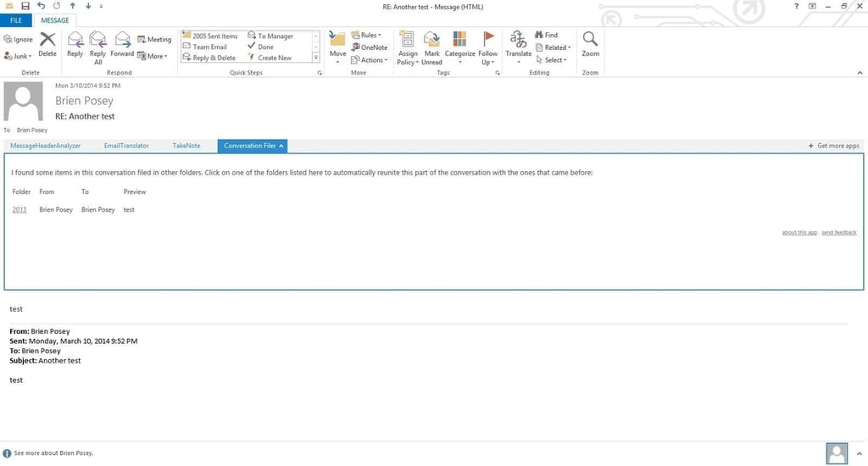This screenshot has width=868, height=466.
Task: Customize Quick Access Toolbar dropdown
Action: tap(101, 6)
